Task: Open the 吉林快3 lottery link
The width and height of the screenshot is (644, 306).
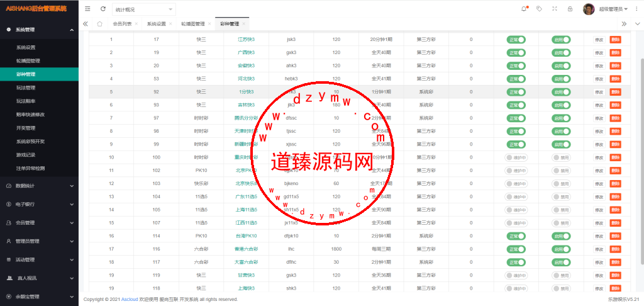Action: pos(246,105)
